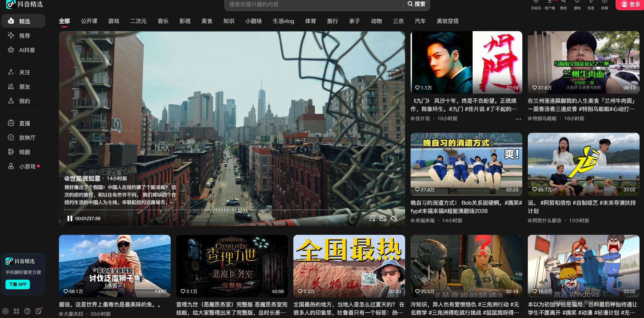644x318 pixels.
Task: Unmute the main video
Action: (x=394, y=218)
